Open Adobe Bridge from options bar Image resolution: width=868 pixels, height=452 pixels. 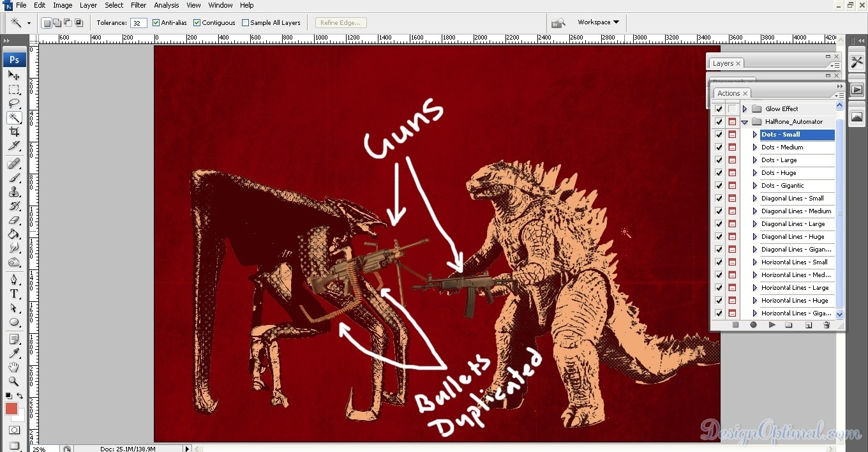point(558,23)
